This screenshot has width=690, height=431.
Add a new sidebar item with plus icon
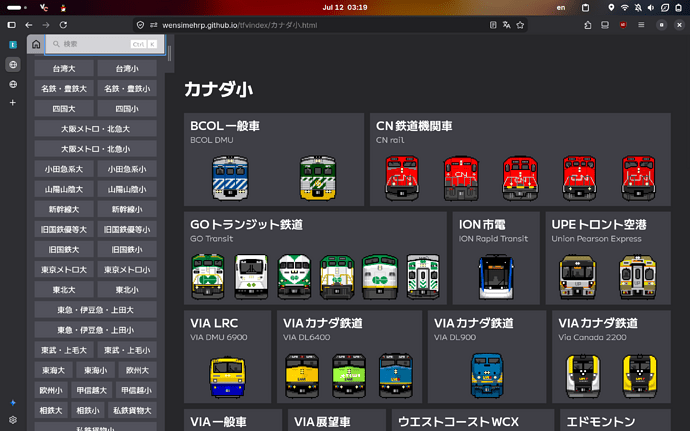click(x=13, y=103)
